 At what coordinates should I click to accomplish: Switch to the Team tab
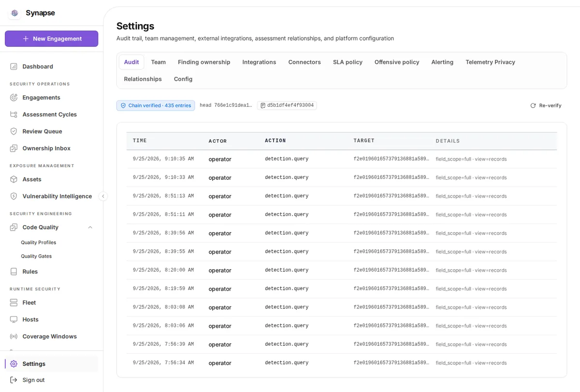pos(159,62)
